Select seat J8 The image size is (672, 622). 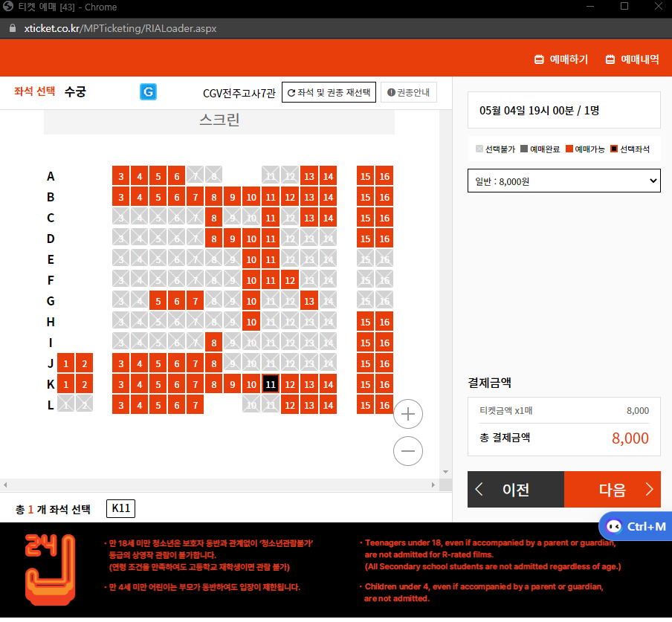click(214, 363)
